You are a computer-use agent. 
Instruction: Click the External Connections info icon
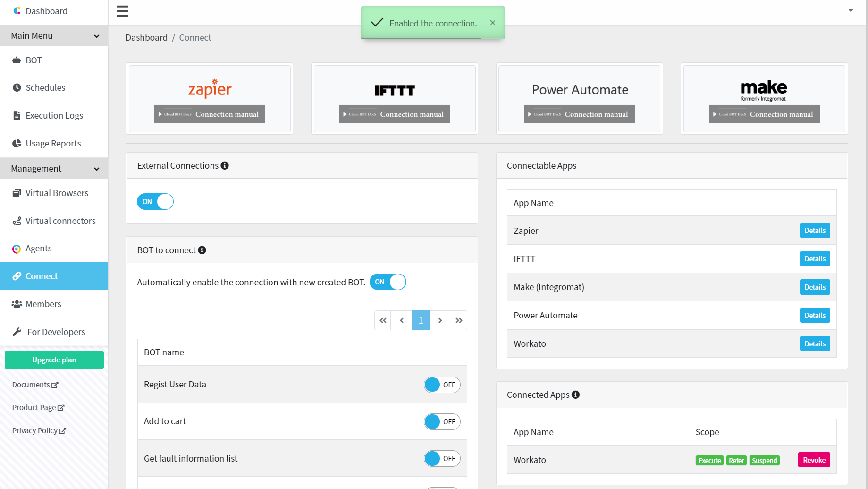click(x=225, y=165)
